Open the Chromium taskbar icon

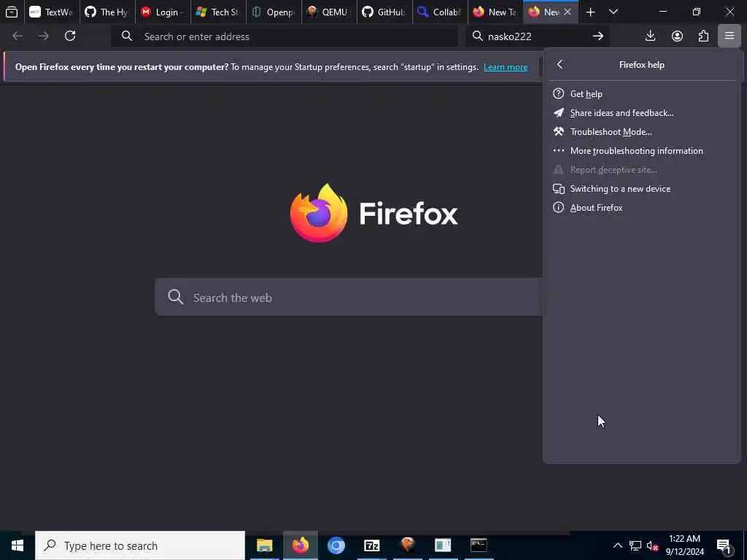(336, 545)
